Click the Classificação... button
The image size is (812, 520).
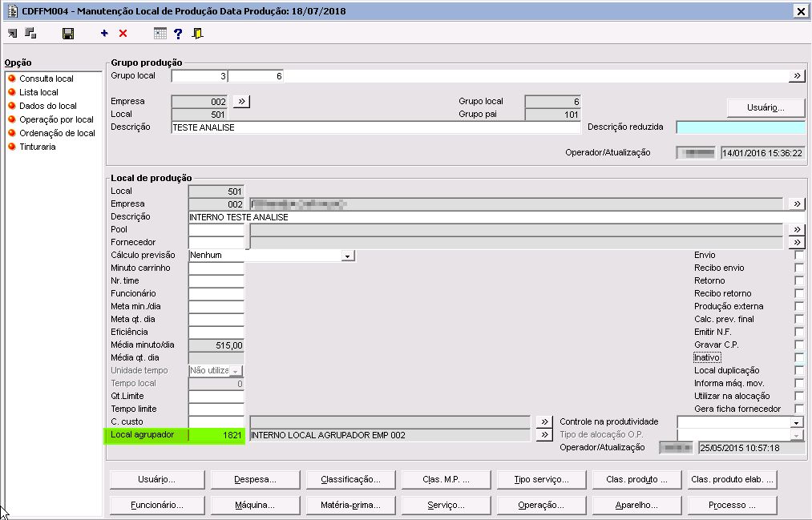pos(350,480)
